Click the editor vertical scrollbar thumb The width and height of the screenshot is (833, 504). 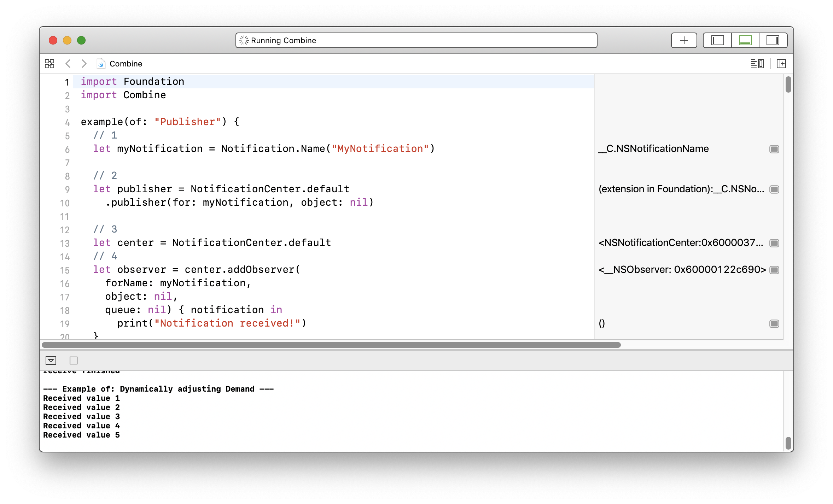[788, 84]
